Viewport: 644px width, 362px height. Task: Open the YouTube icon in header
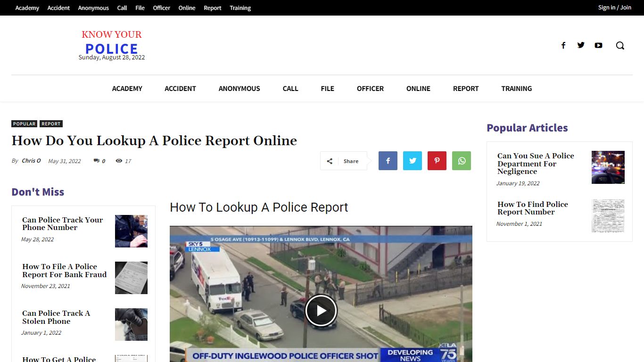pyautogui.click(x=598, y=45)
